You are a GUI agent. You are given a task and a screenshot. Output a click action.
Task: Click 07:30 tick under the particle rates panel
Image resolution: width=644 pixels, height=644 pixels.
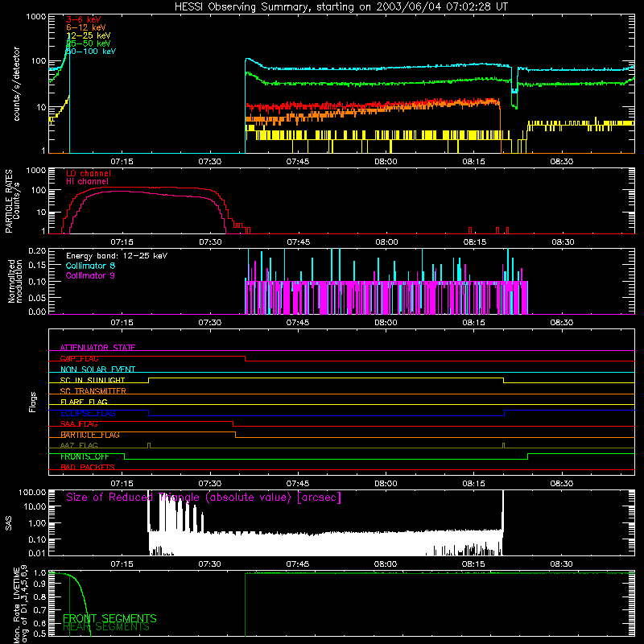(x=210, y=242)
